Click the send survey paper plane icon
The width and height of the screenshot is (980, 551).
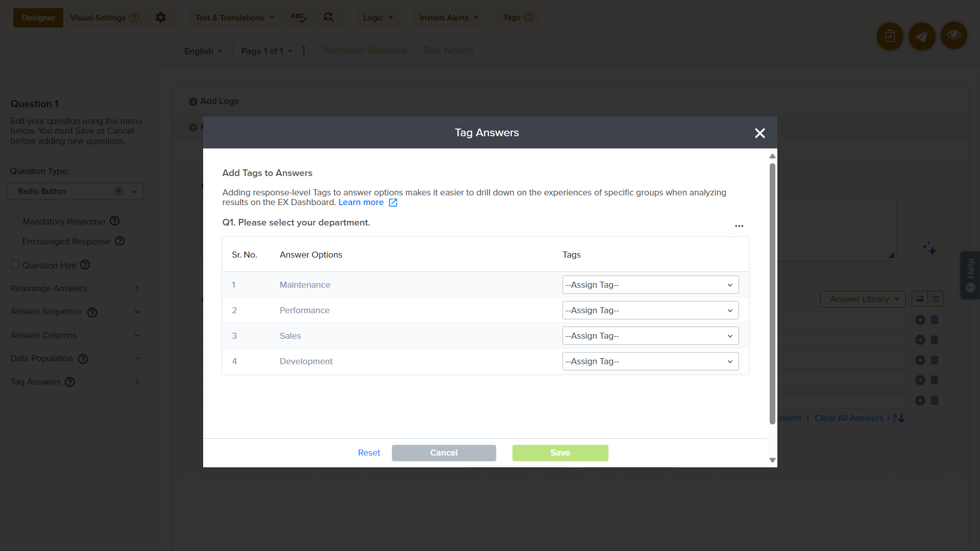pos(921,36)
